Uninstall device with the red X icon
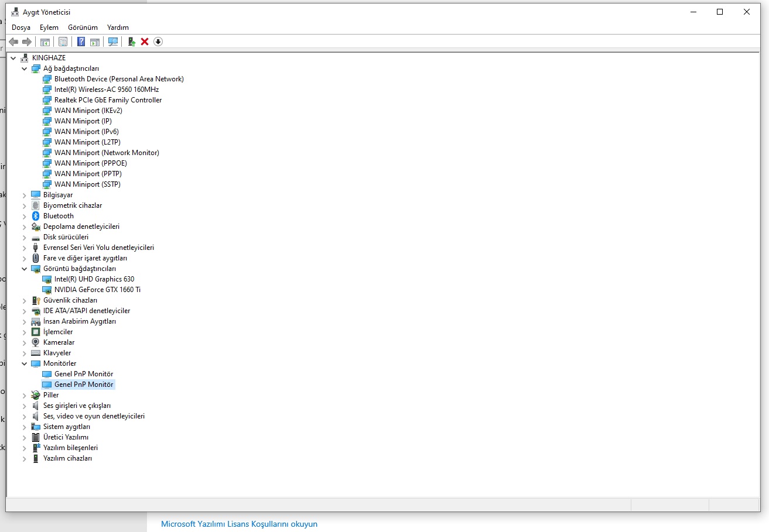 (x=145, y=42)
